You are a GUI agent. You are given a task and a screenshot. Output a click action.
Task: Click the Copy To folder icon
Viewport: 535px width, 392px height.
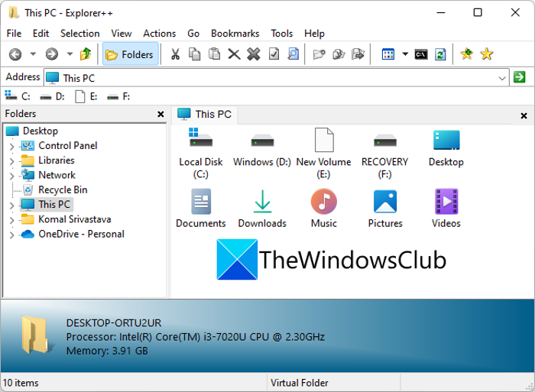(339, 54)
